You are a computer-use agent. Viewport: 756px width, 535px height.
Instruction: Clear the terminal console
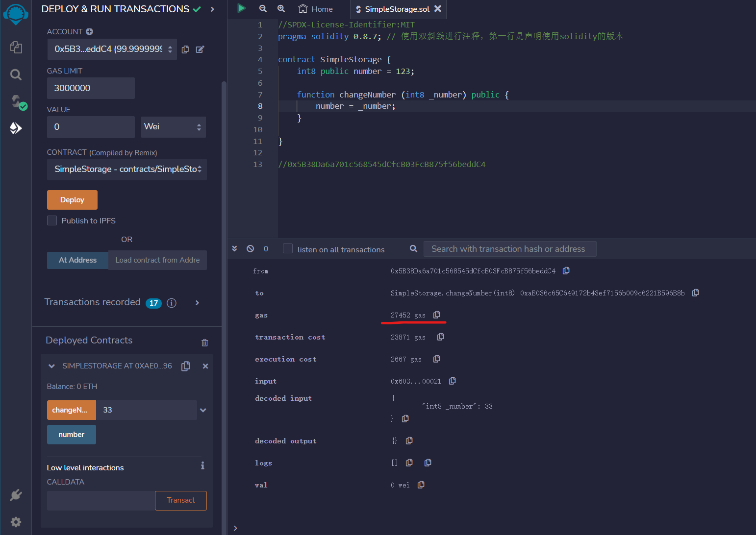(250, 248)
